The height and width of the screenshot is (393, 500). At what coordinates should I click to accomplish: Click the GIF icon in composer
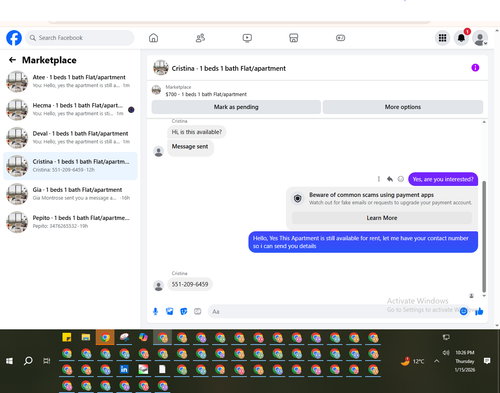click(x=198, y=311)
